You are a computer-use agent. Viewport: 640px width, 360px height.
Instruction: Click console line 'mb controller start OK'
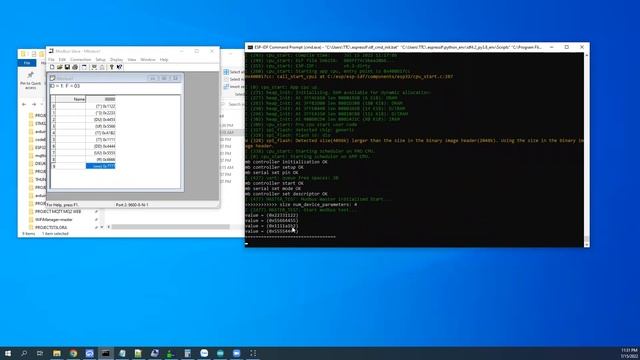[x=274, y=183]
